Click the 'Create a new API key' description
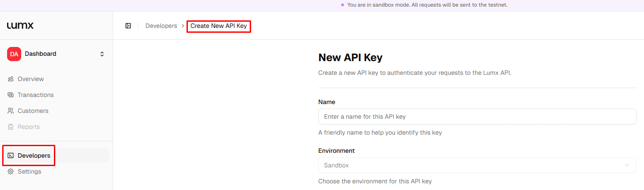 pos(415,73)
